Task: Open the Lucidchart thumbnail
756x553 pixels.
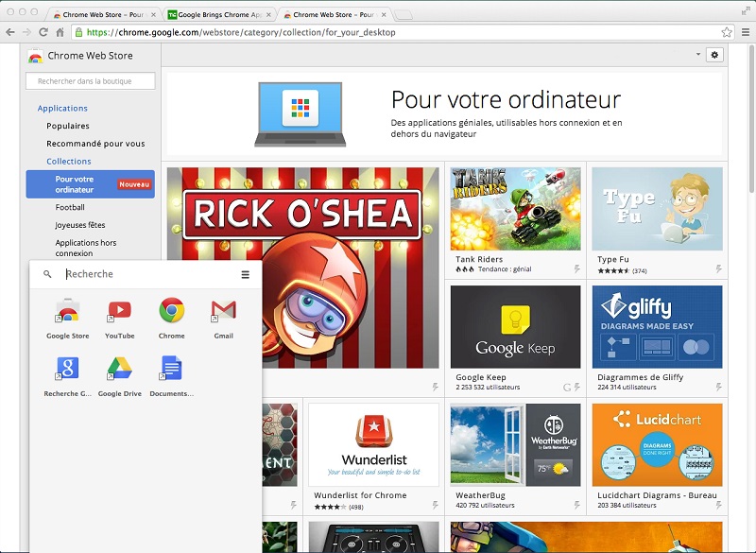Action: pyautogui.click(x=657, y=445)
